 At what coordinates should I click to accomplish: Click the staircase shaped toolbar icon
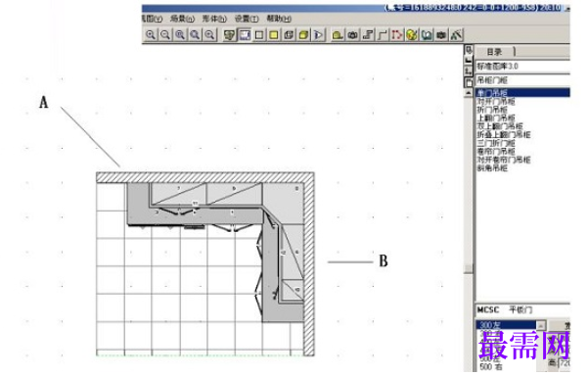(x=368, y=35)
